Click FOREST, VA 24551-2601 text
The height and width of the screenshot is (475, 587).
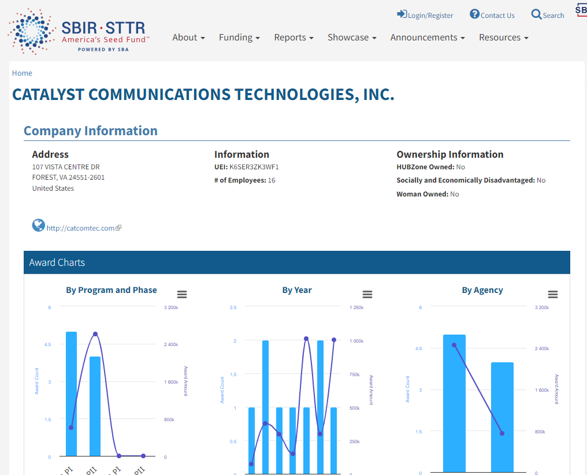[x=68, y=177]
